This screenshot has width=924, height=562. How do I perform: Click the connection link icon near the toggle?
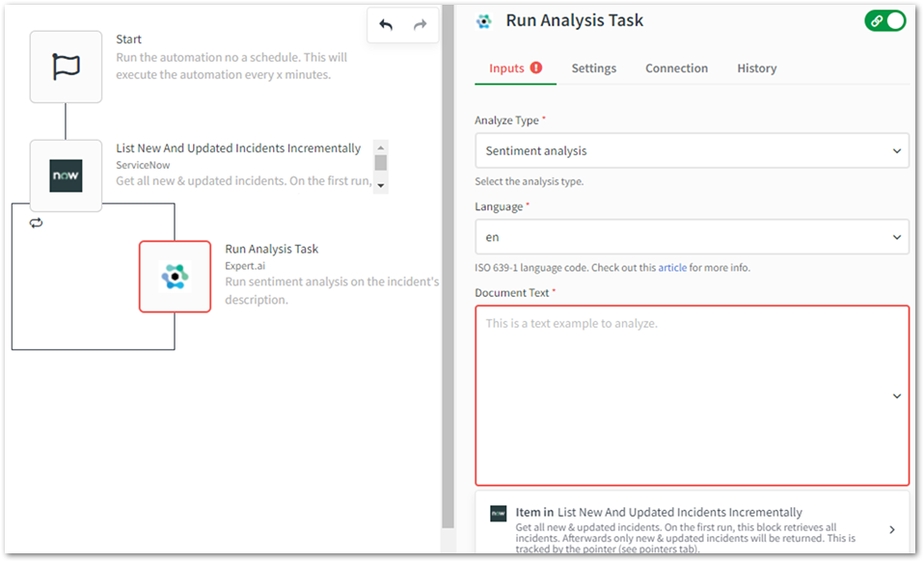click(876, 20)
